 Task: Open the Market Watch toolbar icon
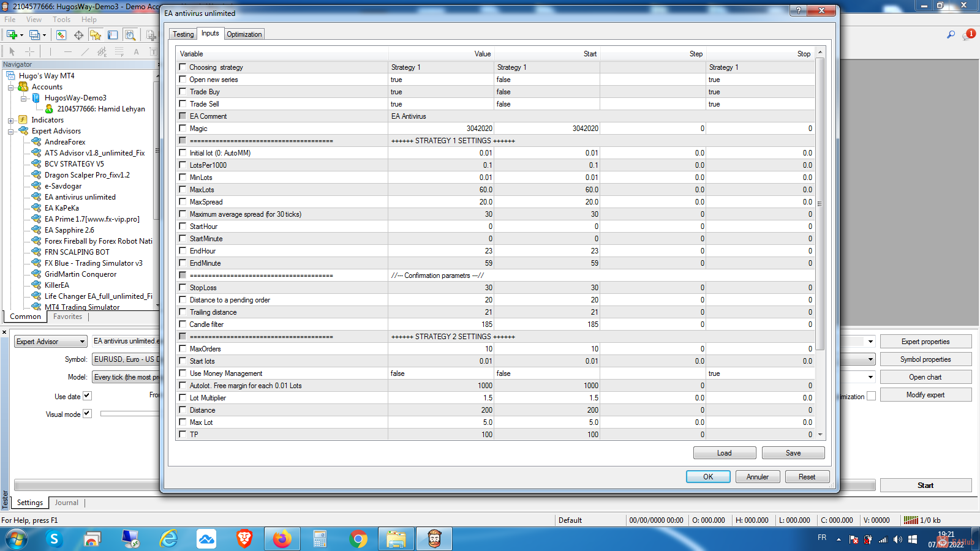61,35
